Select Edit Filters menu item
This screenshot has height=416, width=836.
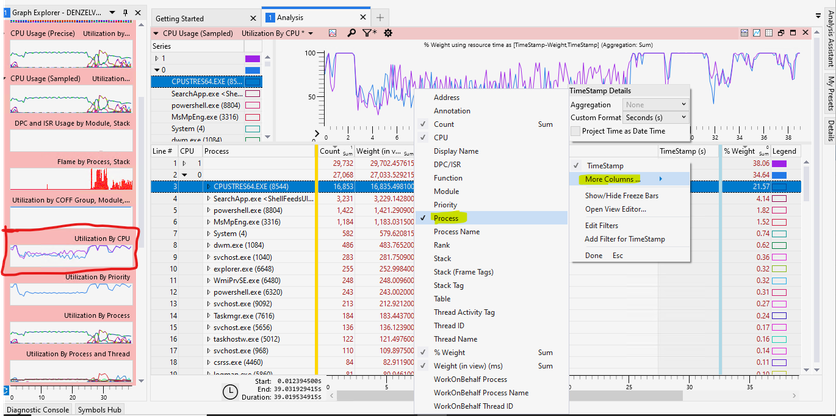601,226
